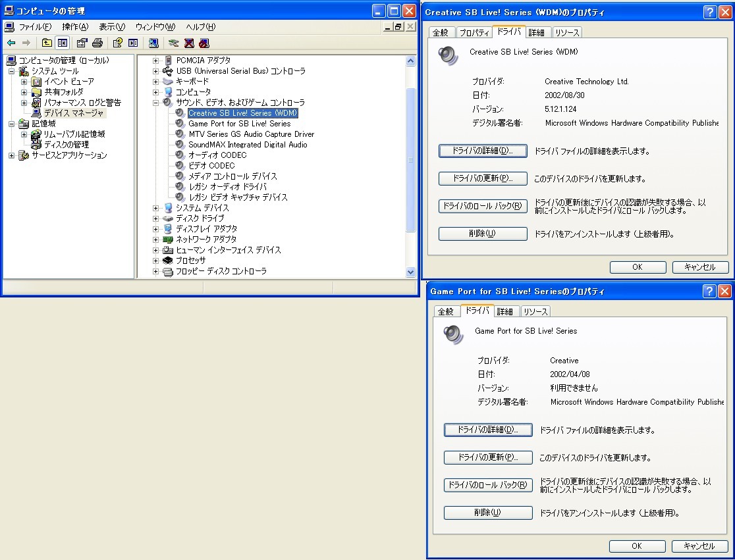735x560 pixels.
Task: Click the Disable device toolbar icon
Action: tap(204, 43)
